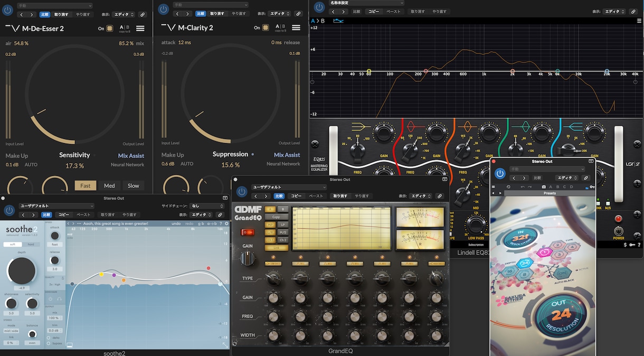Enable soothe2 bypass option

tap(49, 343)
